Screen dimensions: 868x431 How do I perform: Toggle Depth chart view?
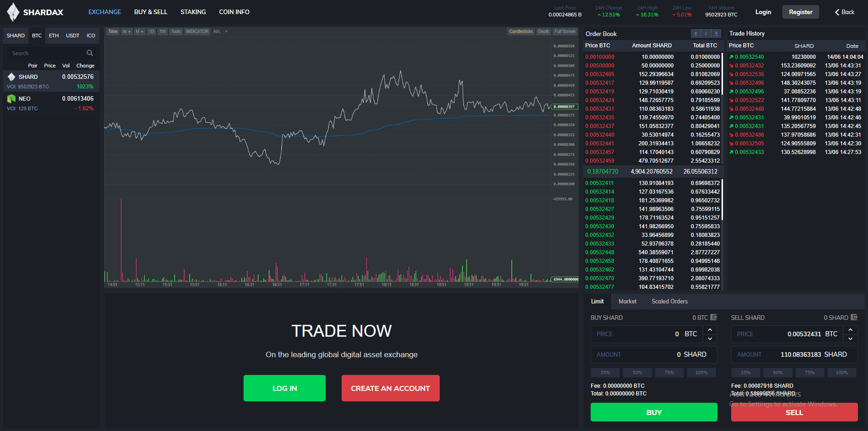pos(543,31)
